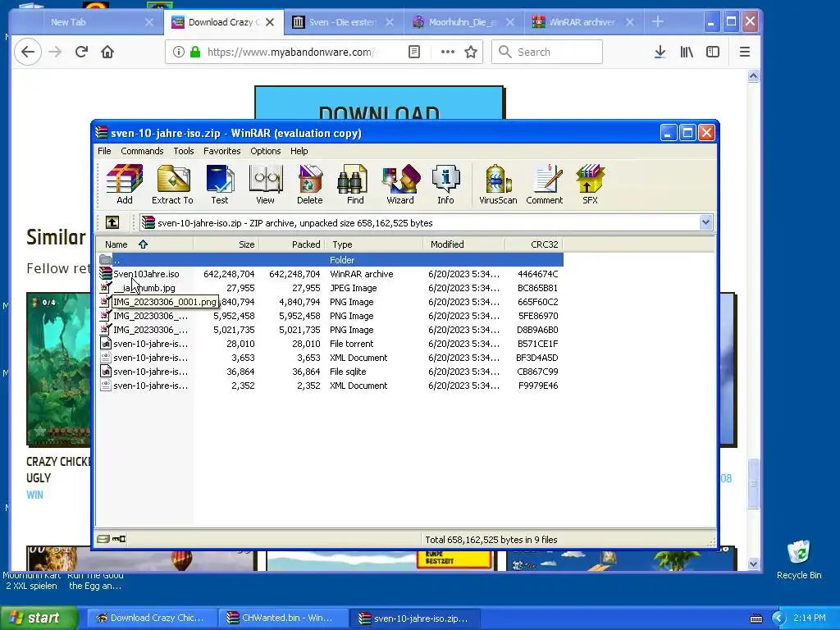Switch to the New Tab tab

[85, 22]
